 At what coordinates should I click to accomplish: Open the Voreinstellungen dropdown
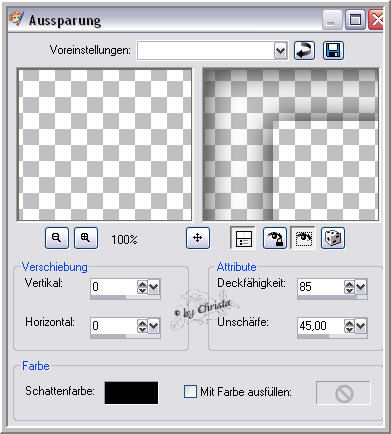point(280,51)
